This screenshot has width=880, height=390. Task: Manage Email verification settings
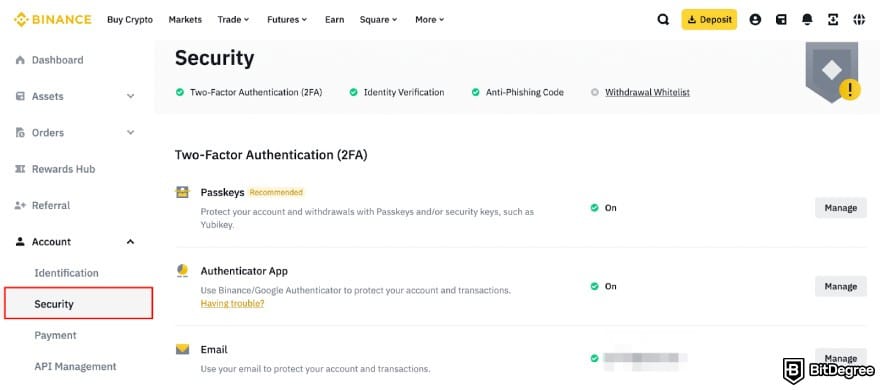tap(841, 358)
